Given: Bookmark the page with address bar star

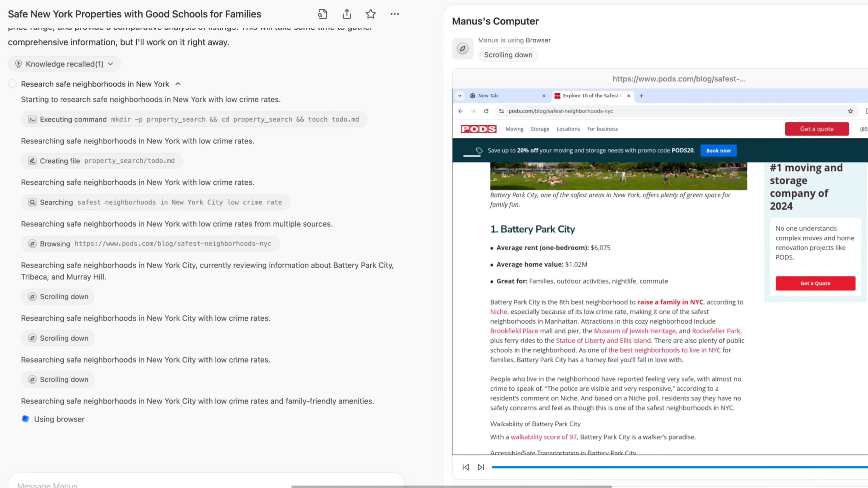Looking at the screenshot, I should point(850,111).
